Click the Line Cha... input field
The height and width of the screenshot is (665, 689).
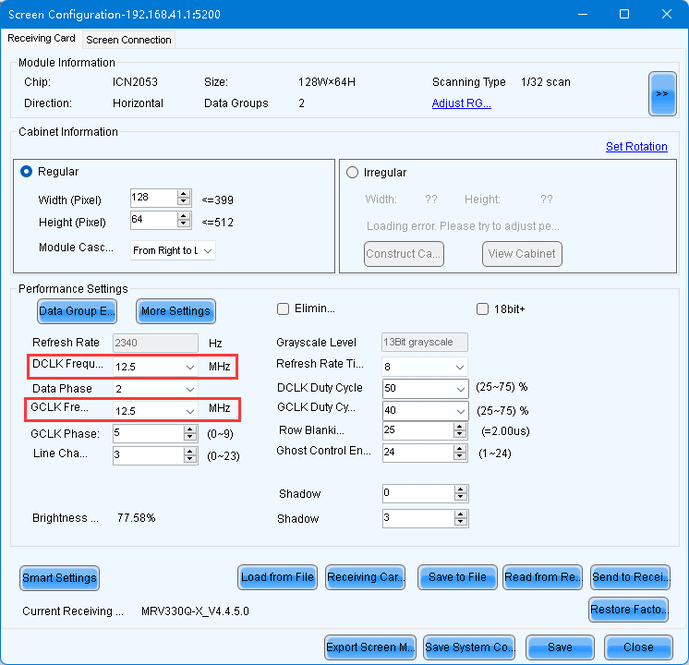pos(149,455)
